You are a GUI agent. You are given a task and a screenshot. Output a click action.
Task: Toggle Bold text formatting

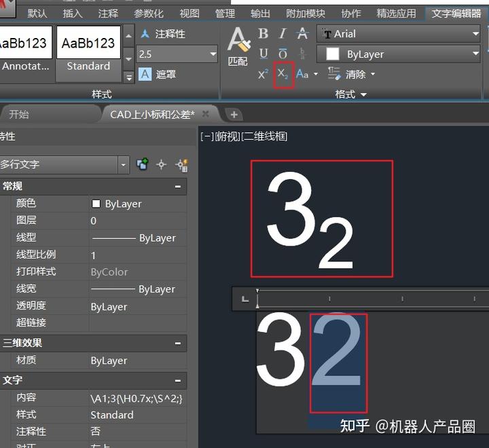click(264, 33)
